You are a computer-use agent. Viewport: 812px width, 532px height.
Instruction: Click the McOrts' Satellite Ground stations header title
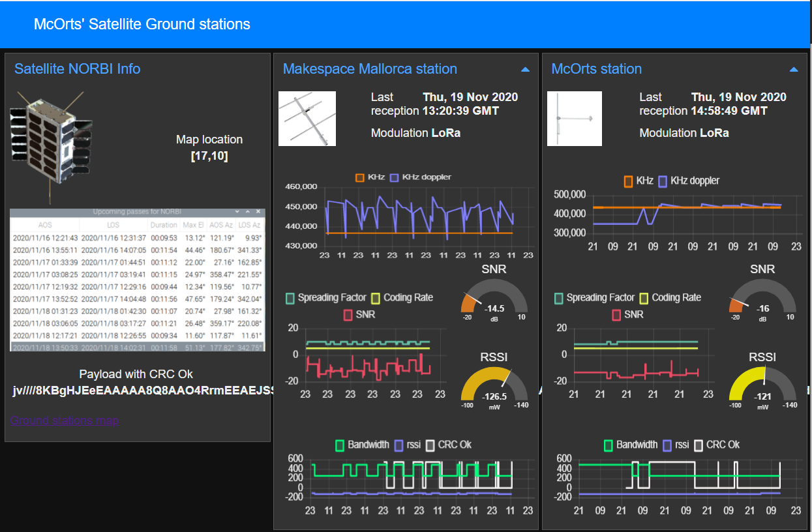[x=142, y=24]
